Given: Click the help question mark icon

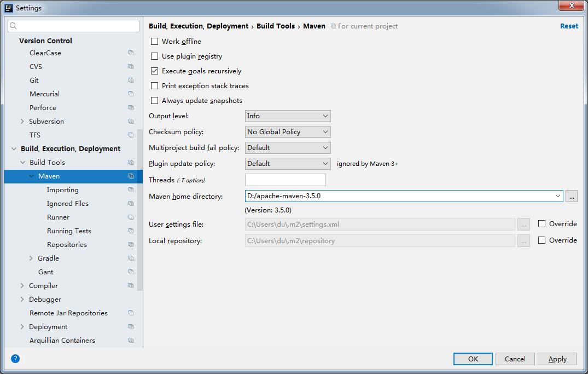Looking at the screenshot, I should [15, 359].
